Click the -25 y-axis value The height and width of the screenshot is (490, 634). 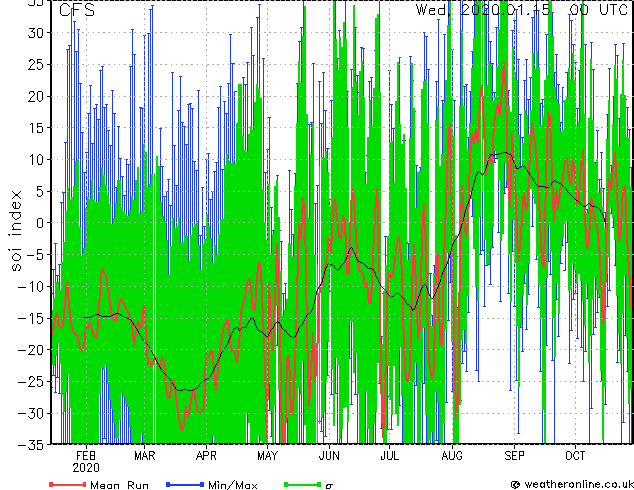click(31, 381)
